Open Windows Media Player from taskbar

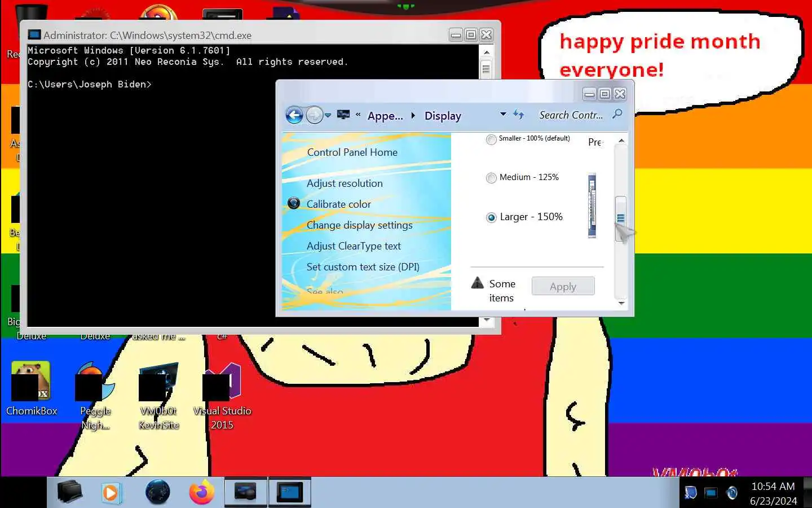(111, 493)
